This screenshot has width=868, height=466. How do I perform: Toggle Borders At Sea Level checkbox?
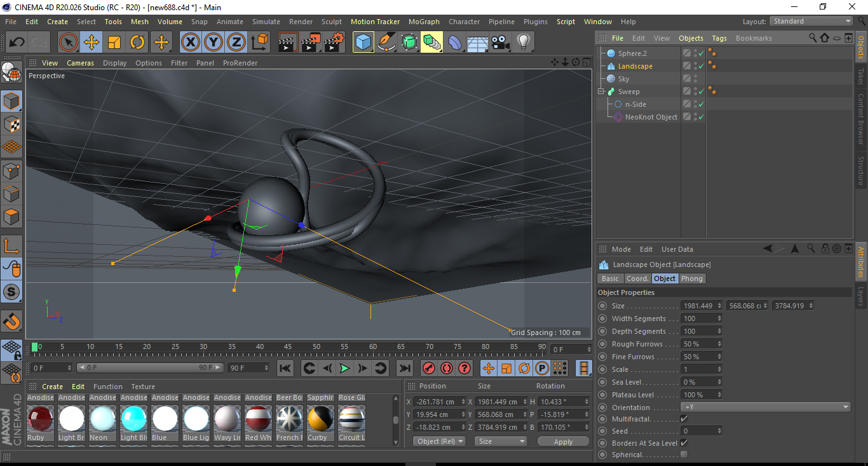coord(684,442)
